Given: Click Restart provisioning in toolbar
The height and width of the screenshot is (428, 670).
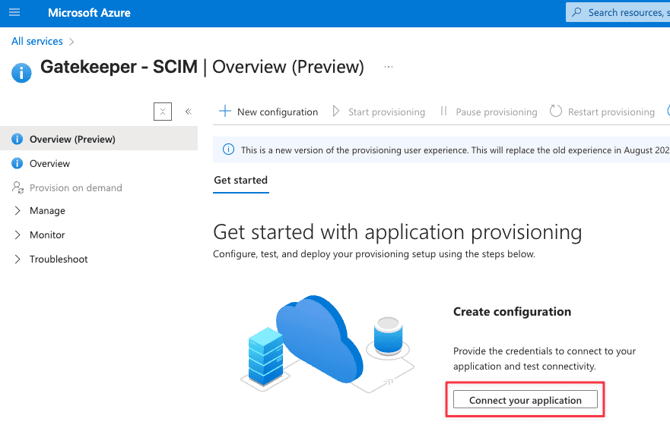Looking at the screenshot, I should coord(602,111).
